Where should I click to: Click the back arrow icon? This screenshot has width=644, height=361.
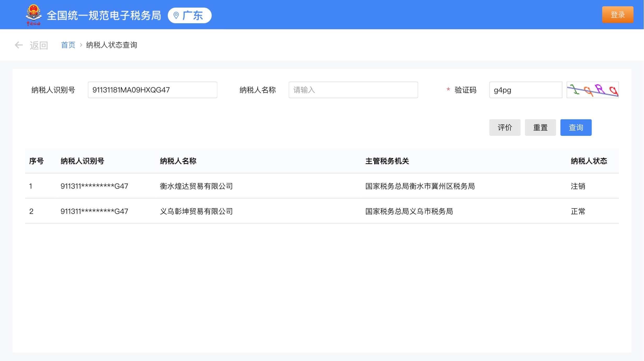(19, 45)
